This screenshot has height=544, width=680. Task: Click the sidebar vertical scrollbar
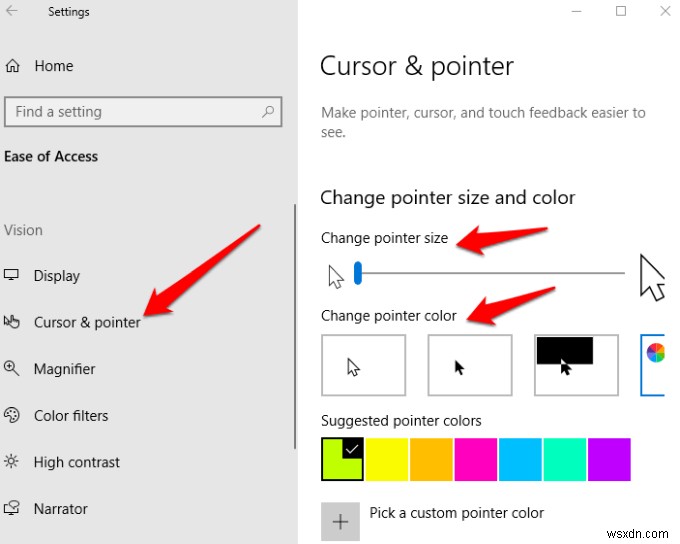tap(295, 326)
